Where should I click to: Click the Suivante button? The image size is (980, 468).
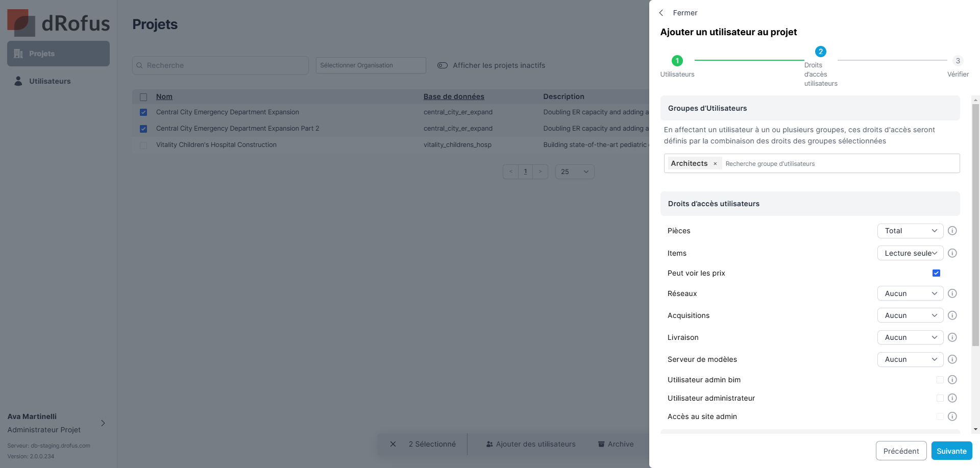[x=951, y=451]
